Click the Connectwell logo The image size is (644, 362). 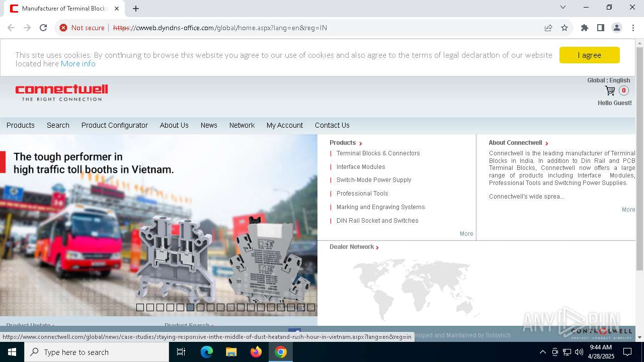61,93
